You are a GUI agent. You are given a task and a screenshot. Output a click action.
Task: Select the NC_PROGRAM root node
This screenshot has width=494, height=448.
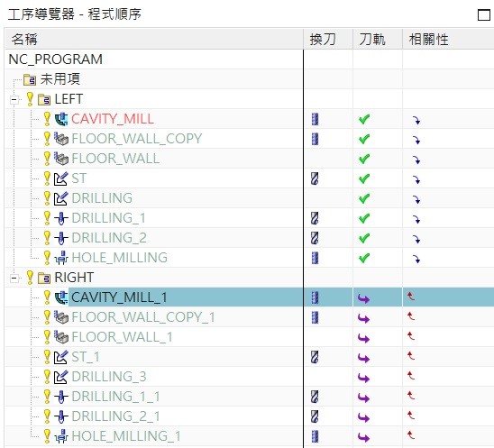pos(56,59)
